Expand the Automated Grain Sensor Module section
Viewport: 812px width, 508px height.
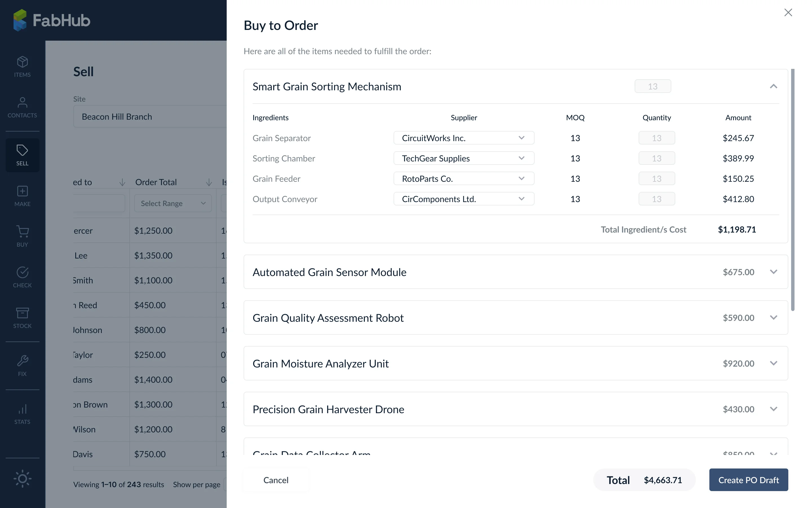pyautogui.click(x=773, y=272)
